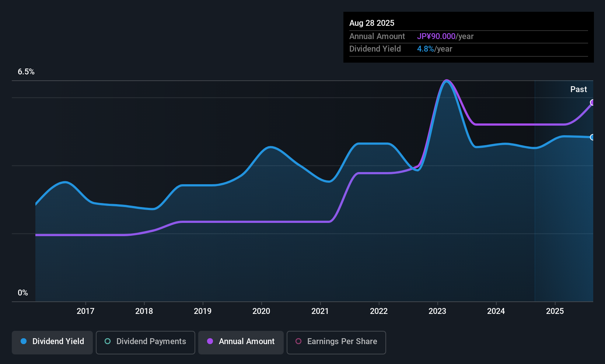Click the shaded 2025 forecast area

click(x=564, y=221)
